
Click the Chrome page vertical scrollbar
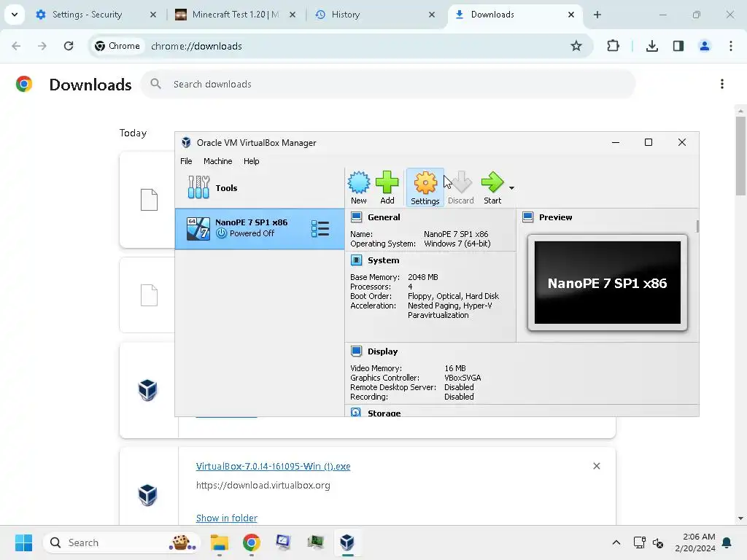tap(740, 155)
